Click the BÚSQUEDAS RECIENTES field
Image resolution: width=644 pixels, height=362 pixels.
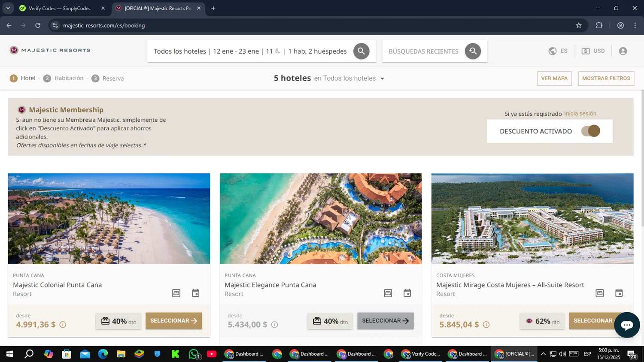(x=423, y=51)
